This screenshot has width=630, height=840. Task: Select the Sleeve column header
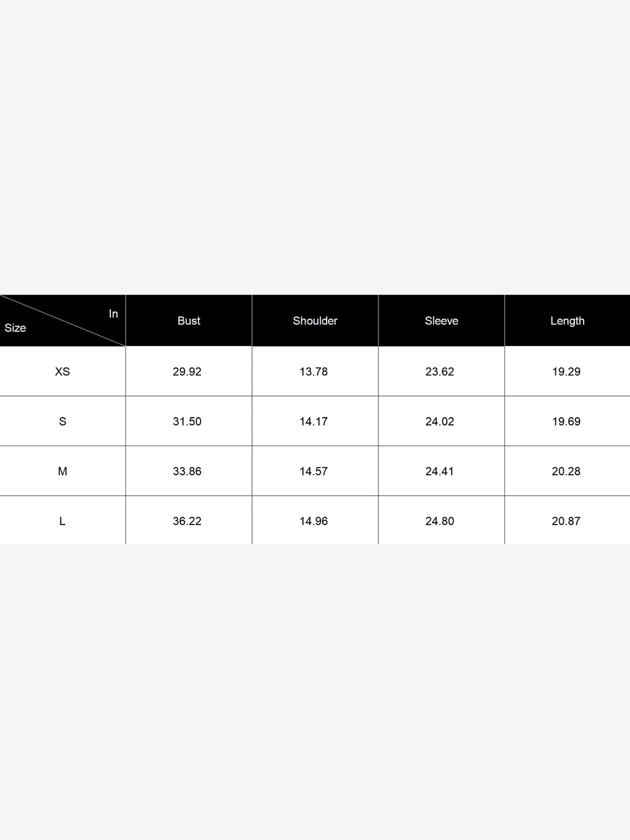442,321
